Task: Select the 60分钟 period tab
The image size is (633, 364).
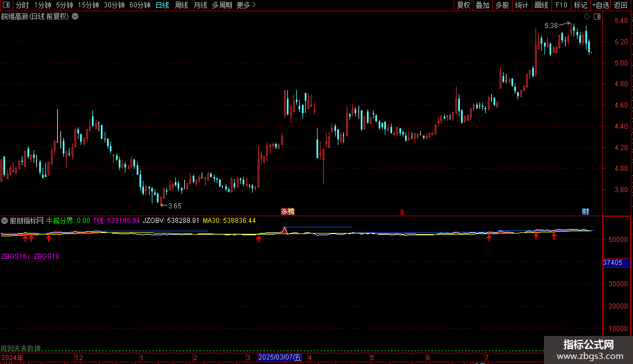Action: (x=139, y=5)
